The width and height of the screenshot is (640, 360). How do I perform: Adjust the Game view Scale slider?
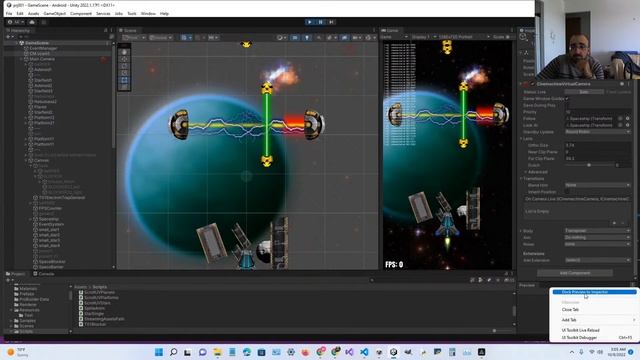508,37
